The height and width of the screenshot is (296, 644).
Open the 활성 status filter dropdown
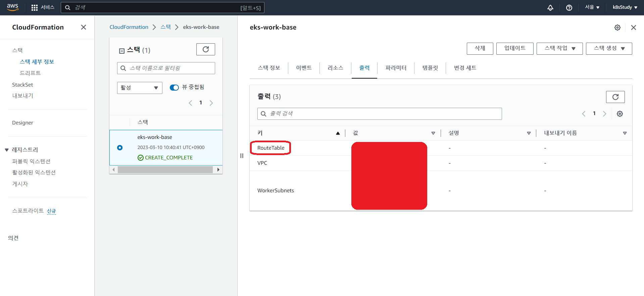point(140,88)
